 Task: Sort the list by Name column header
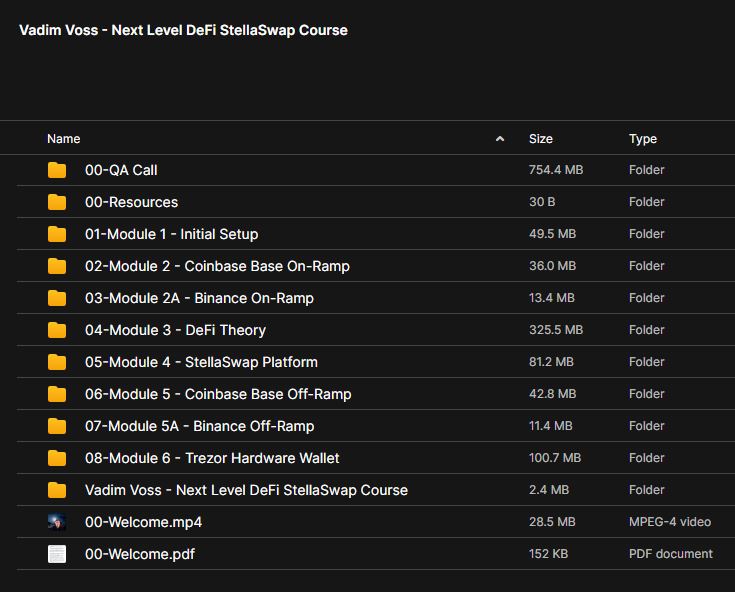click(64, 139)
